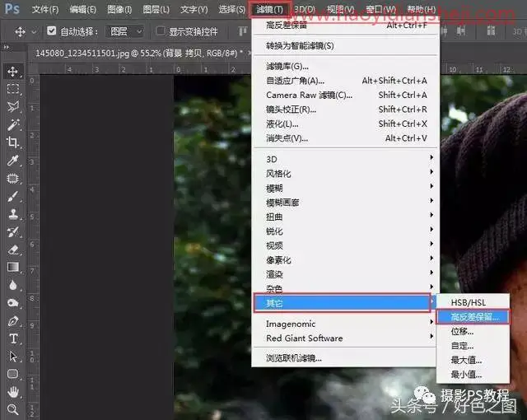Viewport: 527px width, 420px height.
Task: Choose 最小值... in the submenu
Action: (x=473, y=375)
